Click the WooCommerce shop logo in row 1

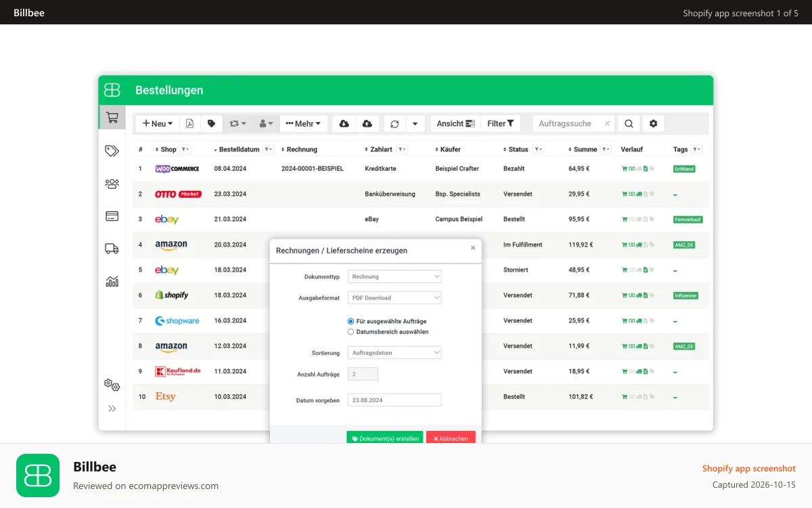point(177,169)
